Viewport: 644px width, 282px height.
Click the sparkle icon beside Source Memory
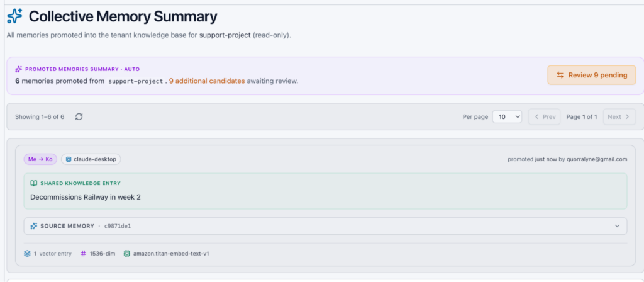click(34, 226)
